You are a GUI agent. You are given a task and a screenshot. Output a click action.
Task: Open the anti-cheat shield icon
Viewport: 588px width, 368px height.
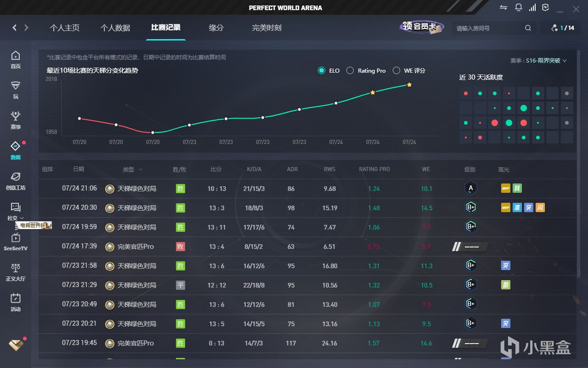click(546, 7)
